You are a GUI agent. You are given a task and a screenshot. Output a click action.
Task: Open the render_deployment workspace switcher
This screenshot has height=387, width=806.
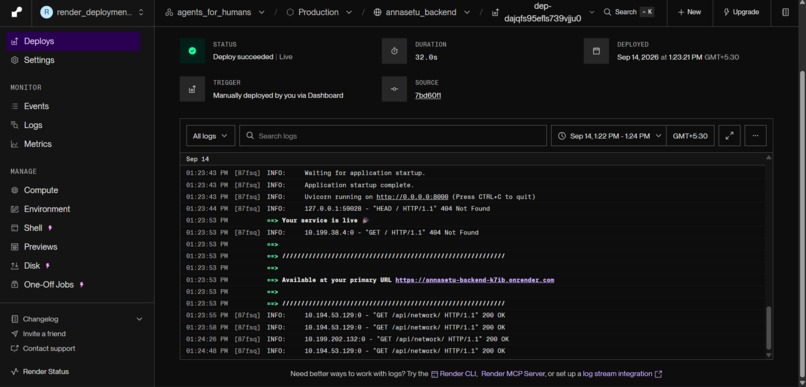point(93,12)
